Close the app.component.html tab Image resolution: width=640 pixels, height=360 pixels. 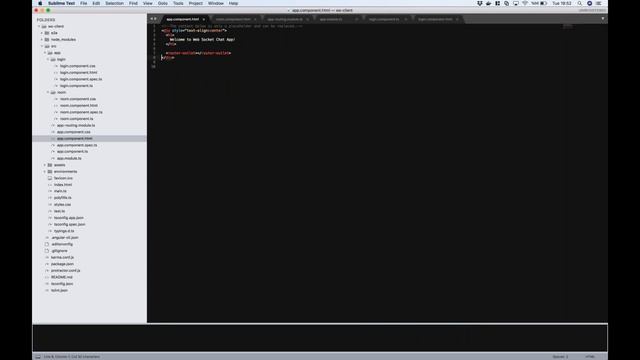click(x=204, y=19)
